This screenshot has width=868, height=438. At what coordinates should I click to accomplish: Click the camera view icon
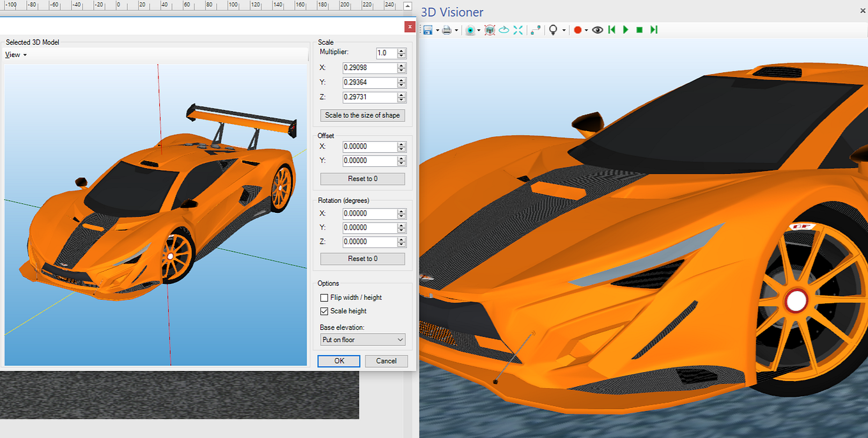(x=470, y=30)
